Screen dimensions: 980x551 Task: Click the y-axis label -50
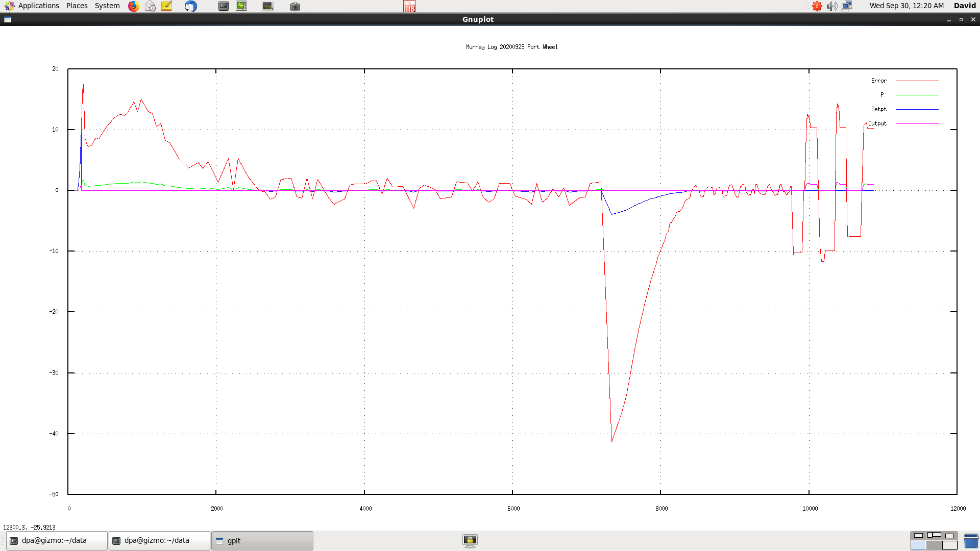[54, 494]
